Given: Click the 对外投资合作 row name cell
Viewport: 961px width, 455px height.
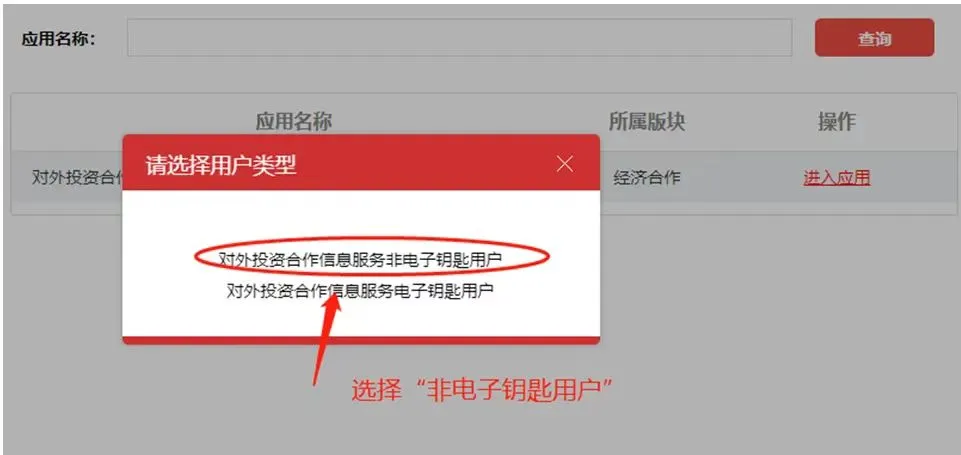Looking at the screenshot, I should pyautogui.click(x=77, y=178).
